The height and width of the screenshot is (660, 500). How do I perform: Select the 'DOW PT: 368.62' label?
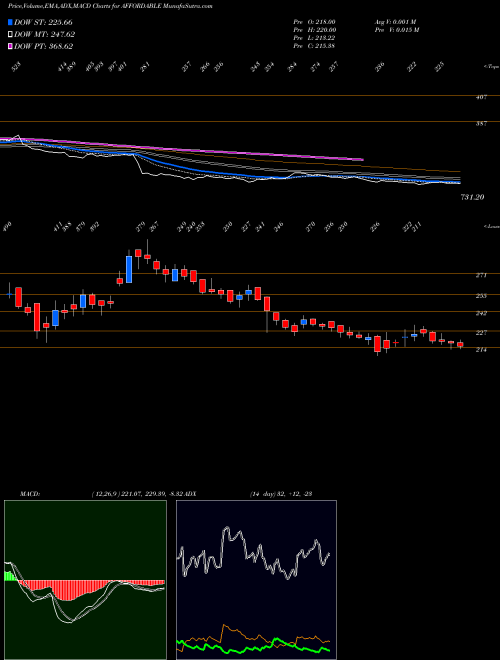(x=44, y=46)
